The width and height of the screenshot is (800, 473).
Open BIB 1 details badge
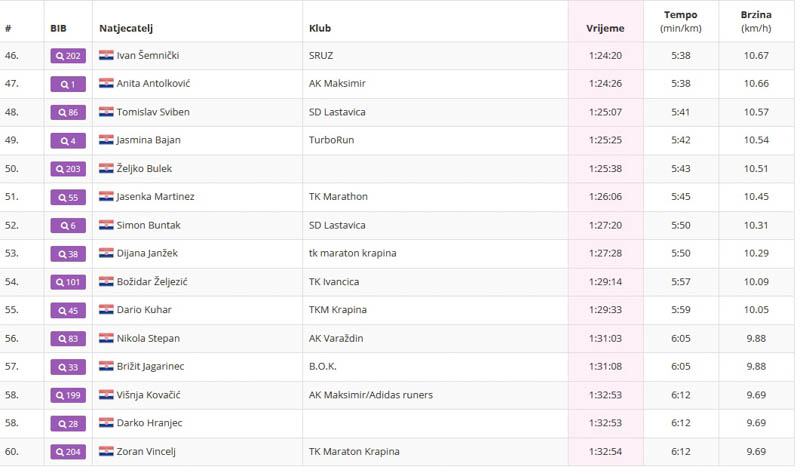[x=68, y=84]
